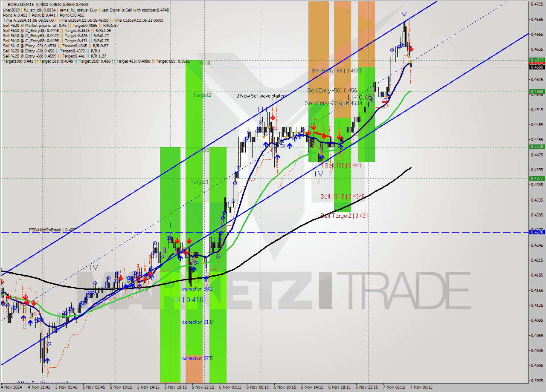Click the '5 Nov 05:45' time axis label
This screenshot has height=392, width=546.
(95, 387)
